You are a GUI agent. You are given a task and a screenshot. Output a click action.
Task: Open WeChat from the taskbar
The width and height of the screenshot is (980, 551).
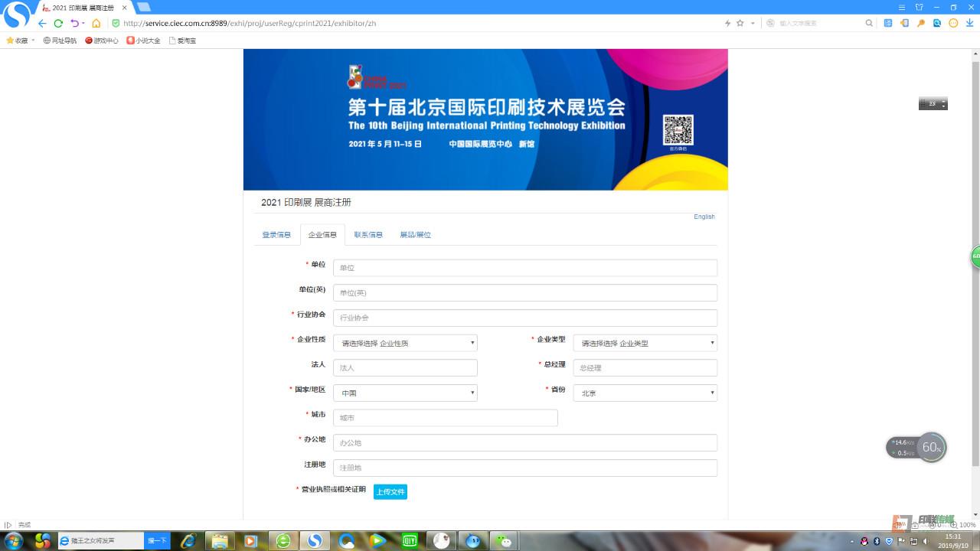tap(503, 540)
